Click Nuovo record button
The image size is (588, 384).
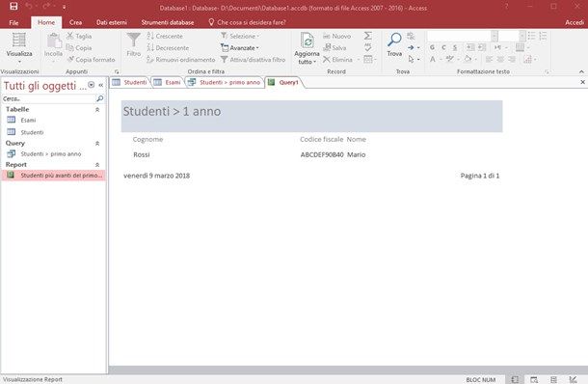tap(336, 36)
